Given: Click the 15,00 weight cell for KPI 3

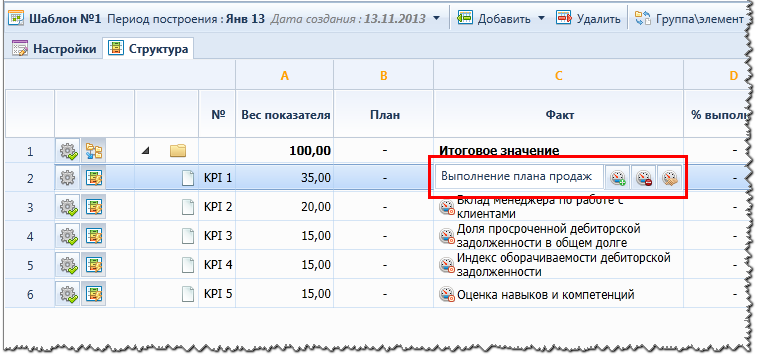Looking at the screenshot, I should point(285,236).
